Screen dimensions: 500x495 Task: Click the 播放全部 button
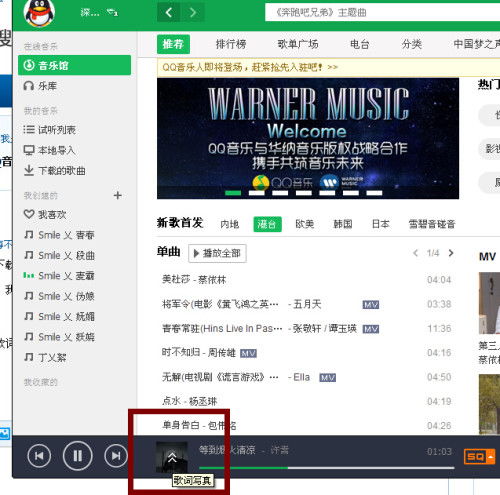pyautogui.click(x=217, y=253)
